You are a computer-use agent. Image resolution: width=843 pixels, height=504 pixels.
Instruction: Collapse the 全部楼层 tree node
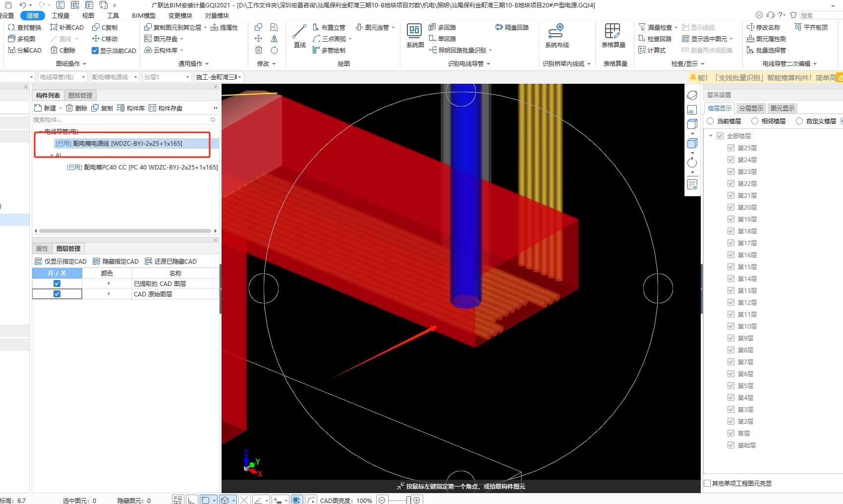pyautogui.click(x=711, y=136)
